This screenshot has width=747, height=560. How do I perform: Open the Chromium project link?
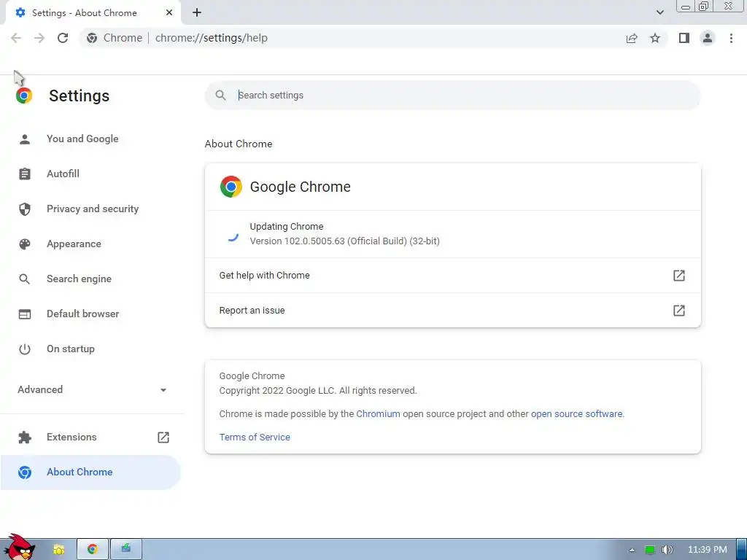click(x=379, y=414)
